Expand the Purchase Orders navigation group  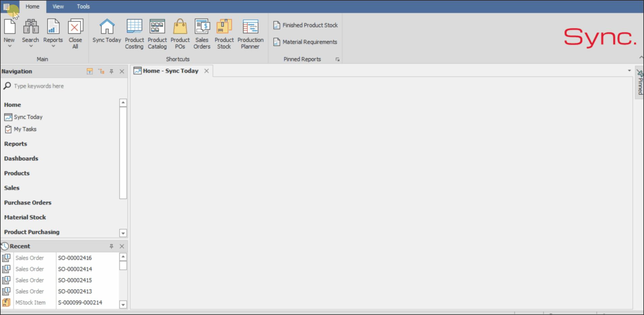coord(28,202)
